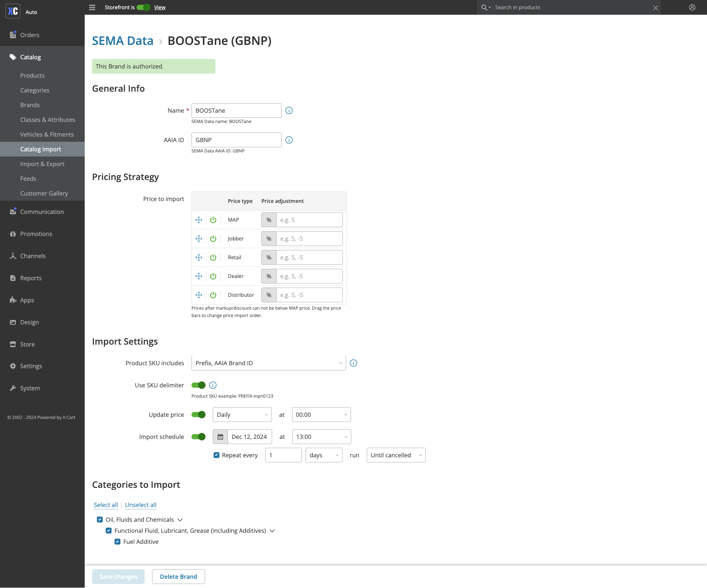
Task: Click Delete Brand button
Action: pos(179,577)
